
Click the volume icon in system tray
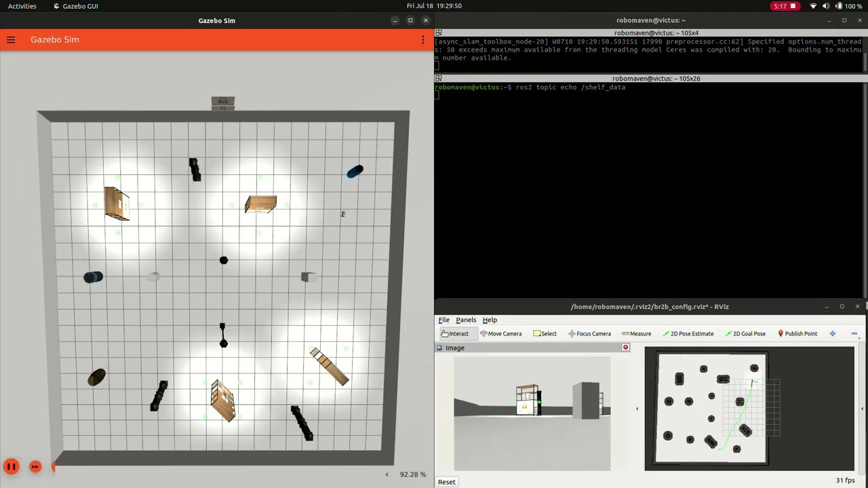pyautogui.click(x=826, y=6)
